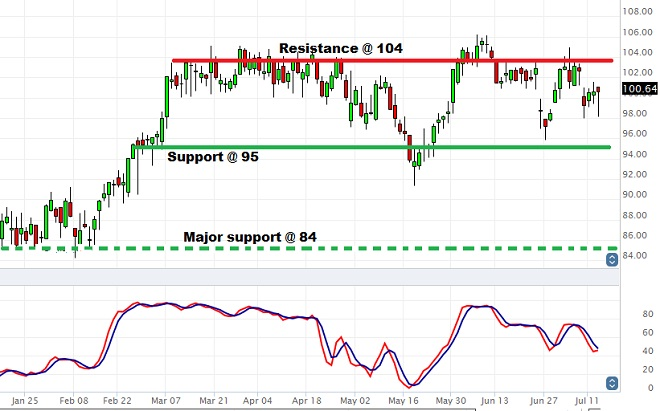Viewport: 660px width, 411px height.
Task: Click the 'Apr 04' date axis label
Action: [x=258, y=400]
